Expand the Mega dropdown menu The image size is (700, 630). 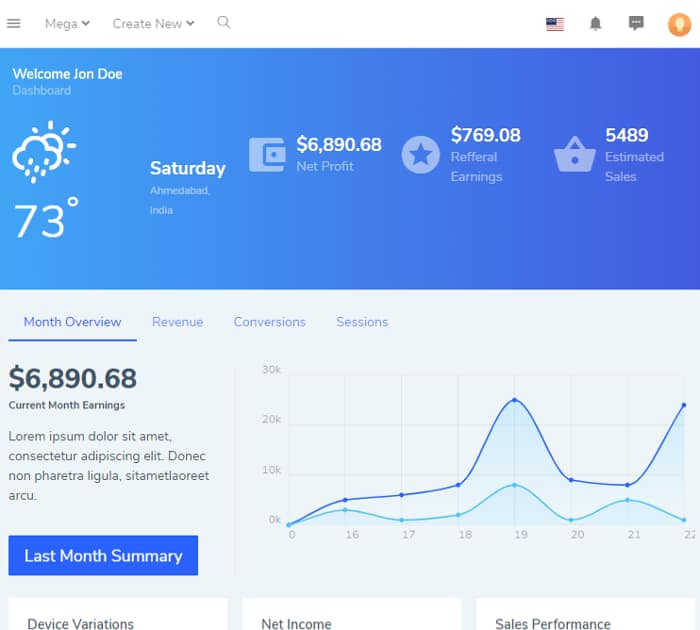click(67, 24)
